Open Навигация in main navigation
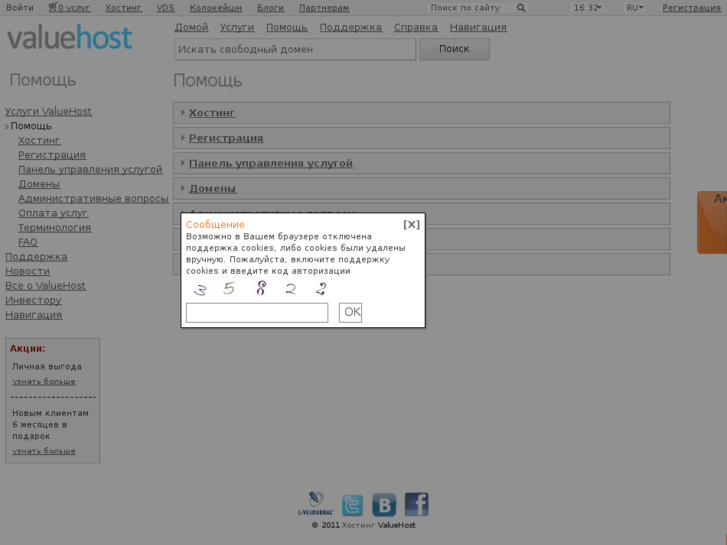 click(x=478, y=27)
